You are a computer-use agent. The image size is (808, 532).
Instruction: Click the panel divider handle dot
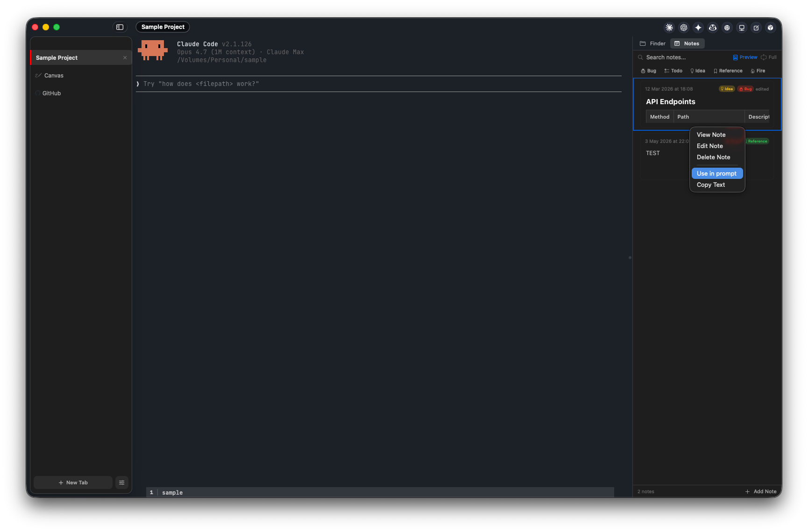(630, 257)
